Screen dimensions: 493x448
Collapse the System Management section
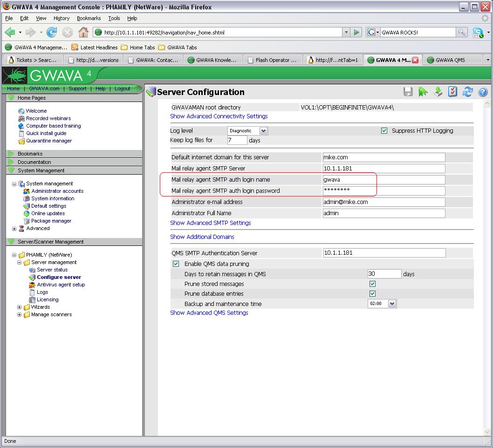pyautogui.click(x=11, y=170)
